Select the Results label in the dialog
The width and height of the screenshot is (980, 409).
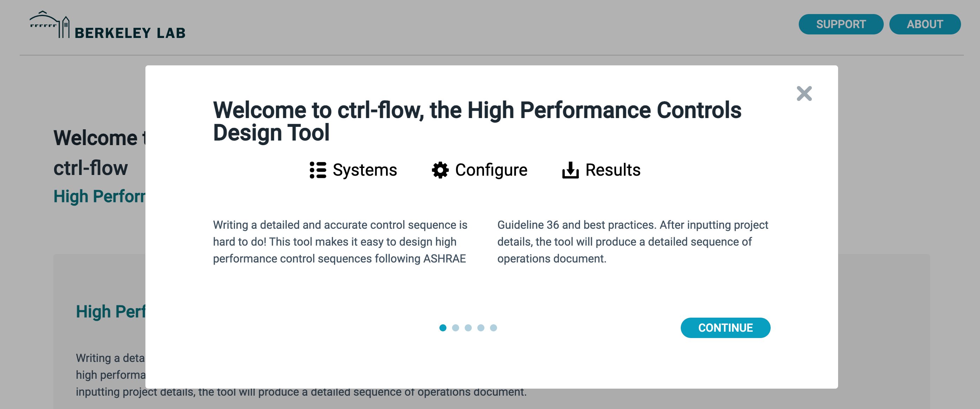click(x=613, y=170)
